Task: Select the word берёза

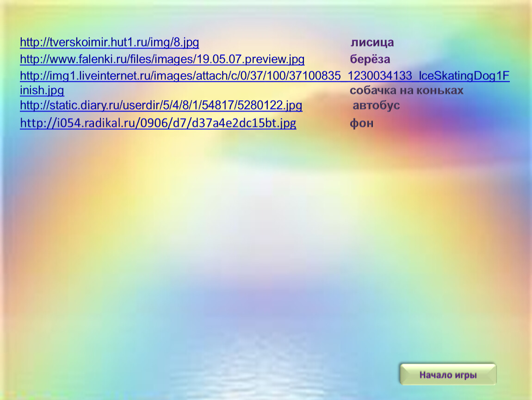Action: 370,59
